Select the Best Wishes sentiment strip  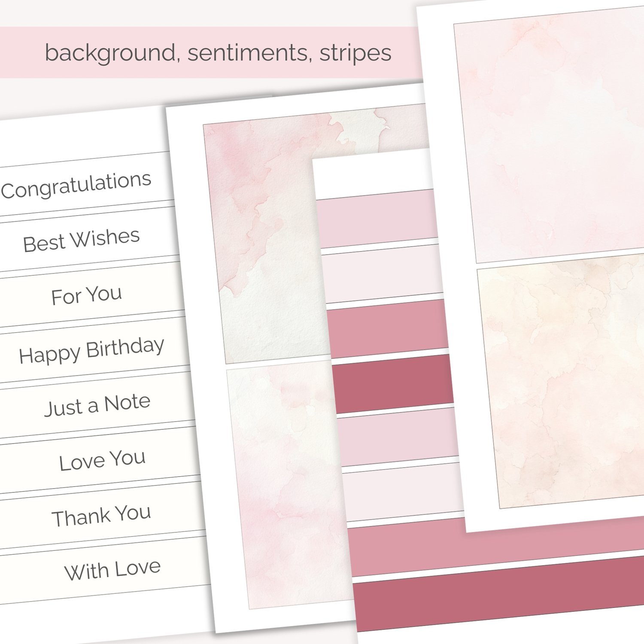click(x=82, y=240)
